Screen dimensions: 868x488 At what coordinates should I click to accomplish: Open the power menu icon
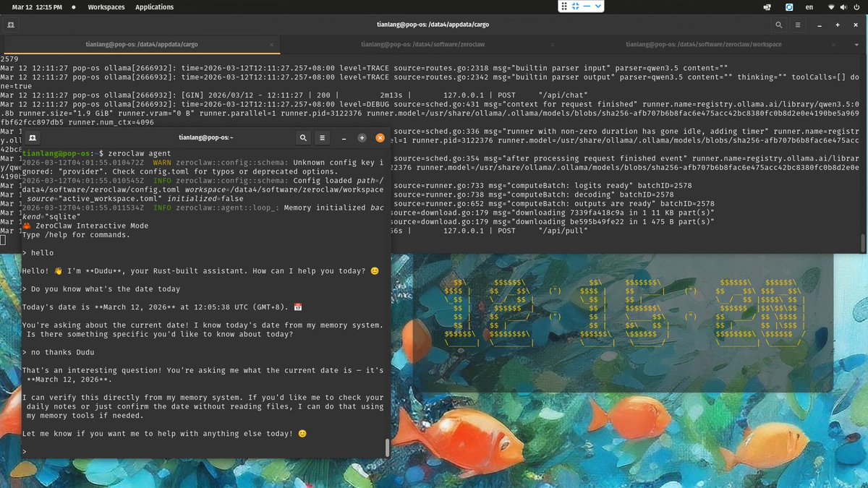[856, 7]
